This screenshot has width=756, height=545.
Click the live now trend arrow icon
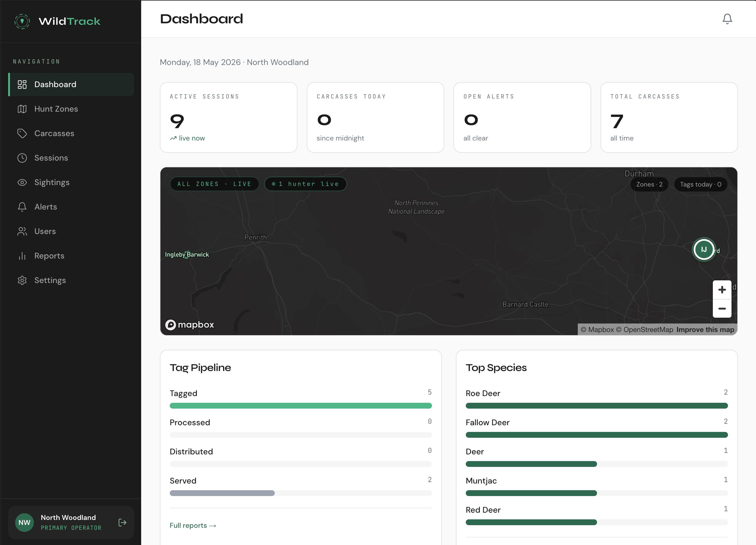pos(173,138)
